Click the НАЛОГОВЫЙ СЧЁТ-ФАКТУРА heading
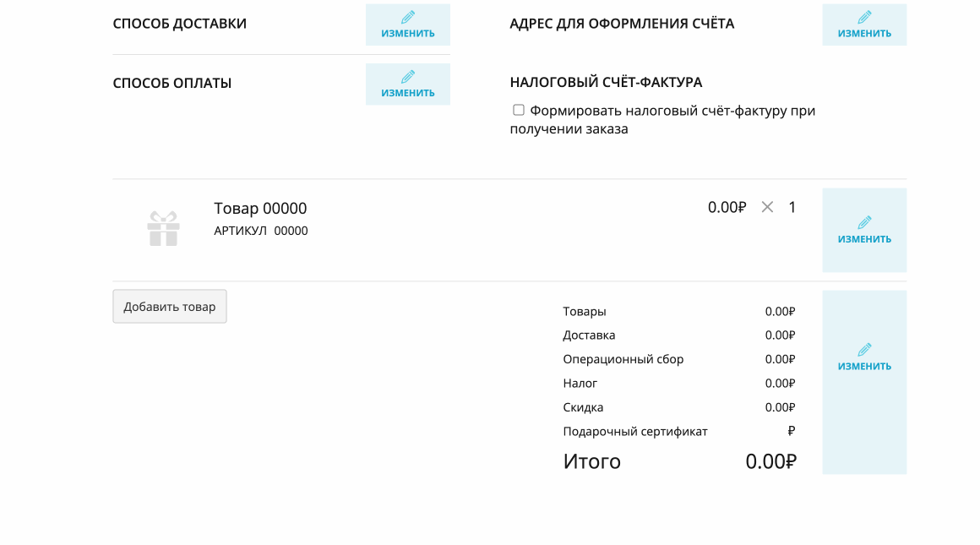This screenshot has height=545, width=980. [607, 82]
